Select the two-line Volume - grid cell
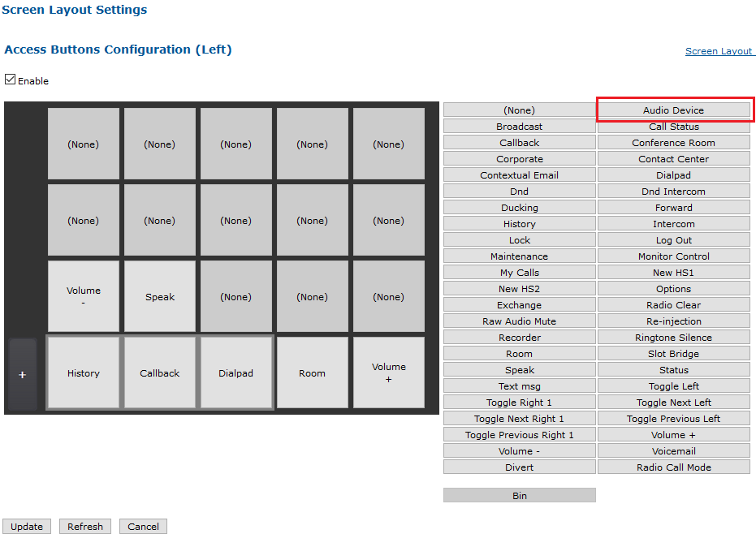 tap(84, 297)
